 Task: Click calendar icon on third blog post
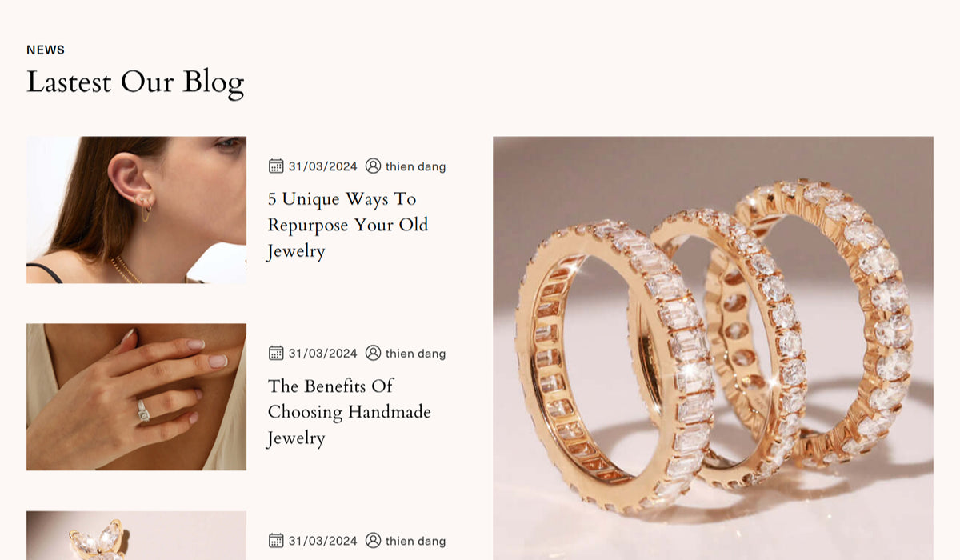[276, 540]
